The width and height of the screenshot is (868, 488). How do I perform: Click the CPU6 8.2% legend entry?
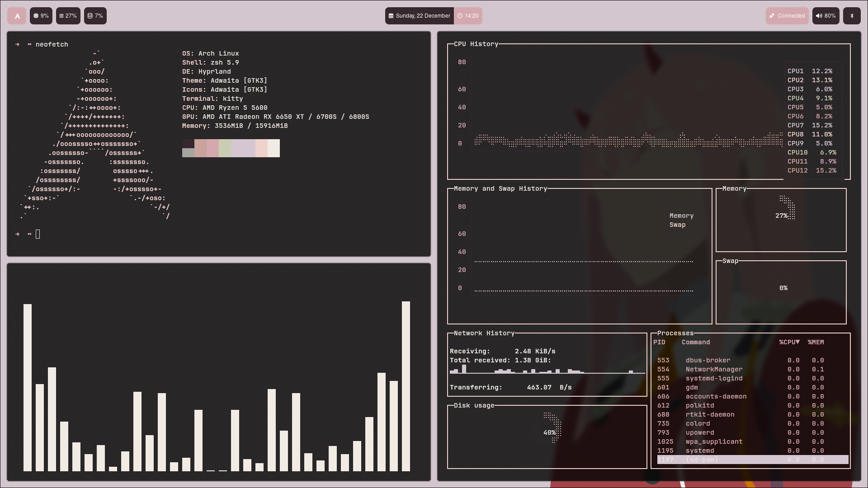pos(810,117)
